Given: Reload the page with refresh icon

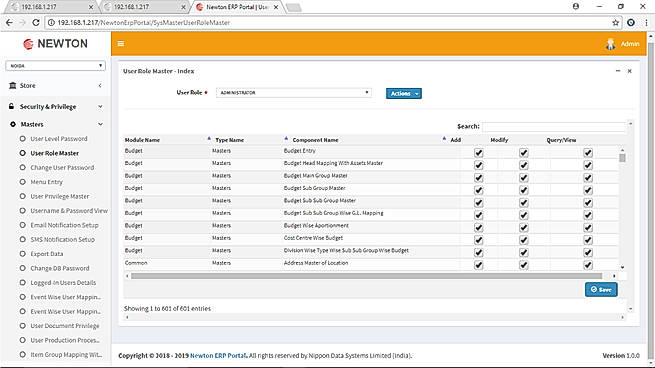Looking at the screenshot, I should click(x=36, y=23).
